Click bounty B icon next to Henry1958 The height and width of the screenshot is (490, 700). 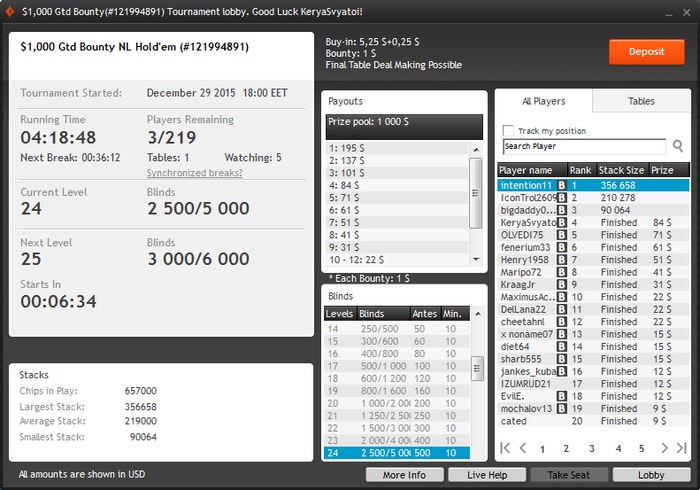tap(562, 260)
